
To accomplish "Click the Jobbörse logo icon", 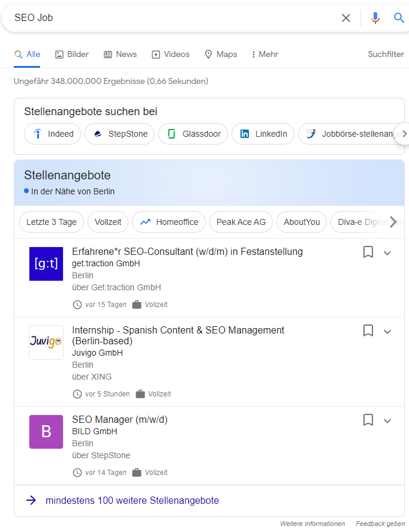I will point(311,134).
